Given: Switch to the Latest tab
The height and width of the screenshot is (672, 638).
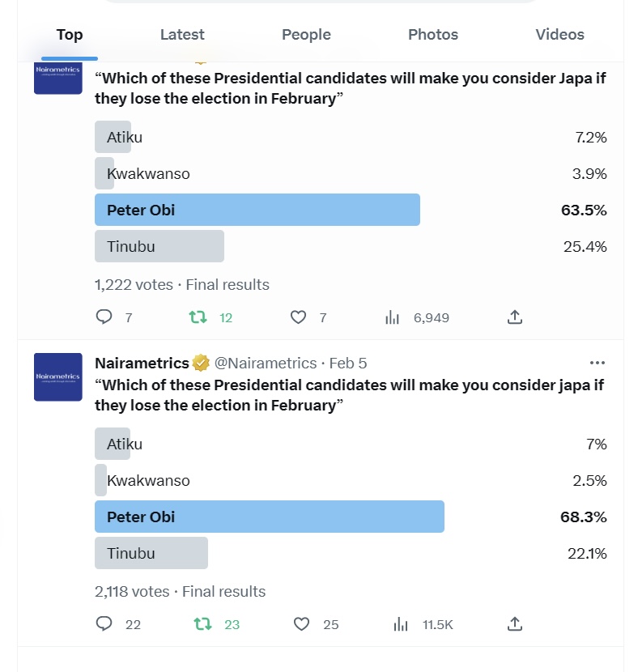Looking at the screenshot, I should click(x=182, y=34).
